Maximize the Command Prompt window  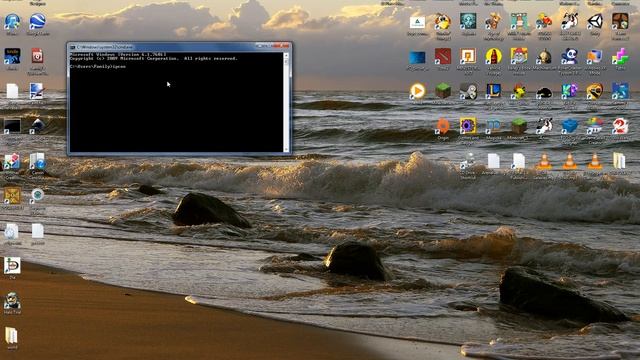(x=267, y=46)
